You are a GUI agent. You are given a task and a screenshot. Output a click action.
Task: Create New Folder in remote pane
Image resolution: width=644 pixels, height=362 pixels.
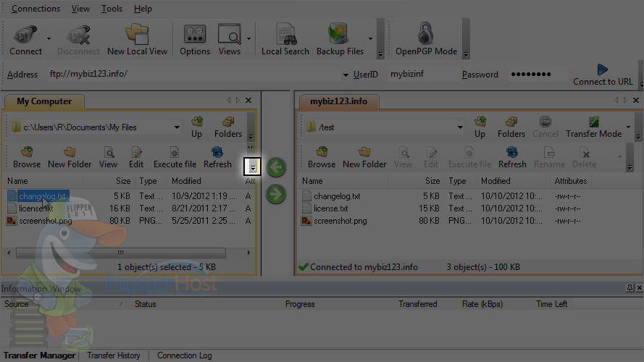point(364,158)
